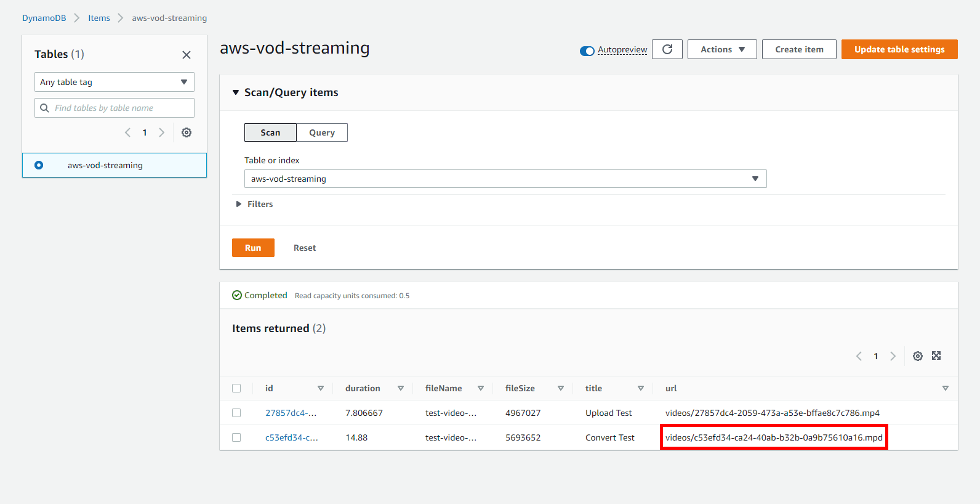The width and height of the screenshot is (980, 504).
Task: Click the fileName column header
Action: click(443, 388)
